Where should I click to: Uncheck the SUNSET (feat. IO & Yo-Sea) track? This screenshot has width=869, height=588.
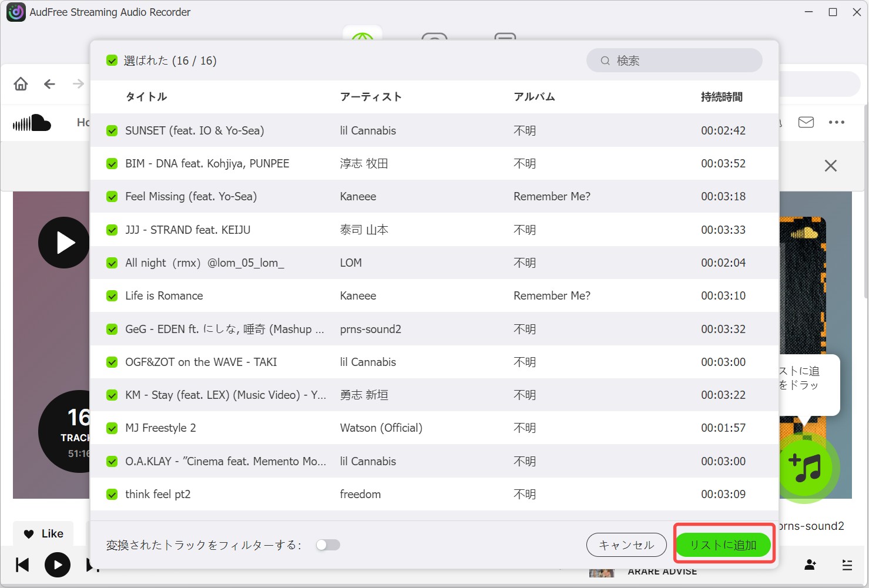coord(112,130)
